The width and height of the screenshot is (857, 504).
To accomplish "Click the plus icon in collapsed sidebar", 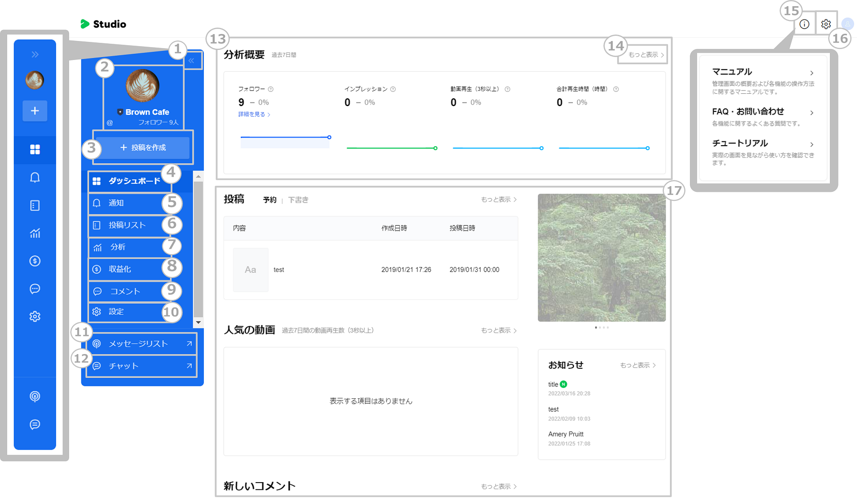I will (x=35, y=111).
